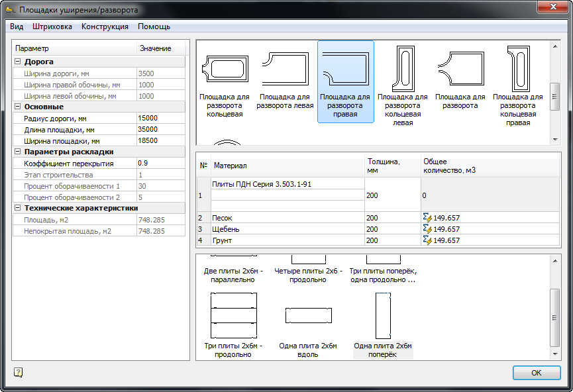Click the Значение column header
The height and width of the screenshot is (392, 573).
coord(161,48)
